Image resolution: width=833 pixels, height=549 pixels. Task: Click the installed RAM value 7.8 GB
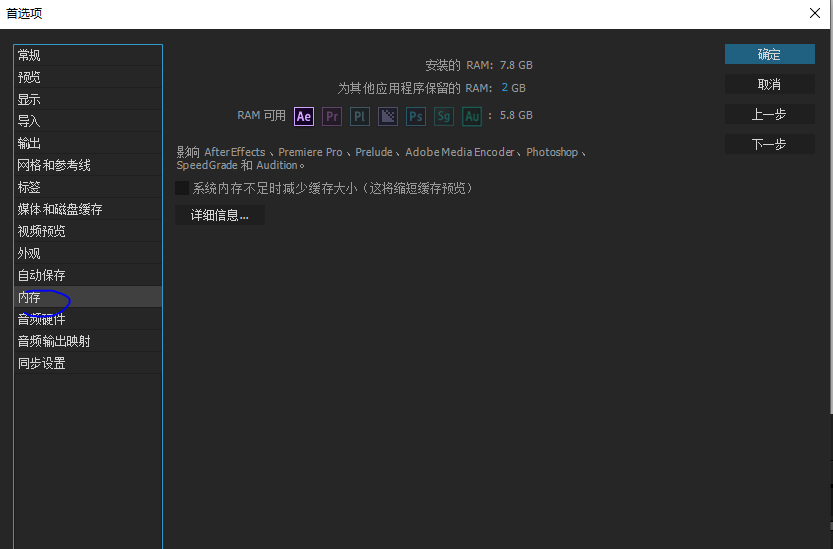pos(516,65)
